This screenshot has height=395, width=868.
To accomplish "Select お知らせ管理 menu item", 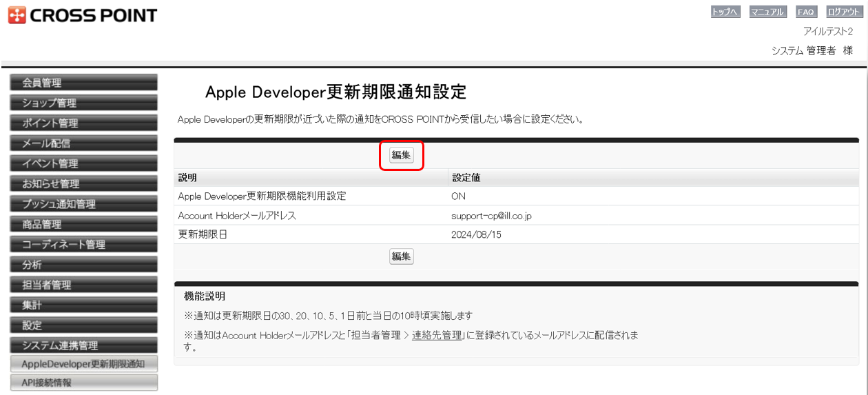I will tap(84, 184).
